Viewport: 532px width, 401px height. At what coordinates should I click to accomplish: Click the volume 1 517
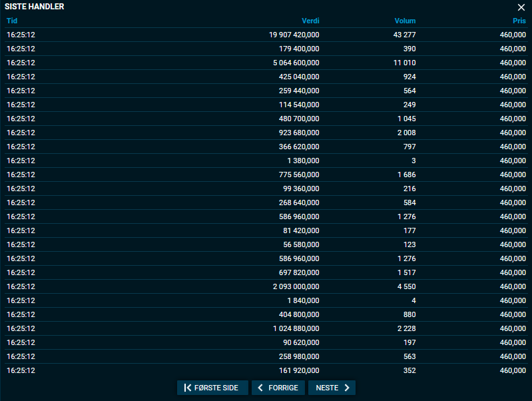tap(406, 272)
